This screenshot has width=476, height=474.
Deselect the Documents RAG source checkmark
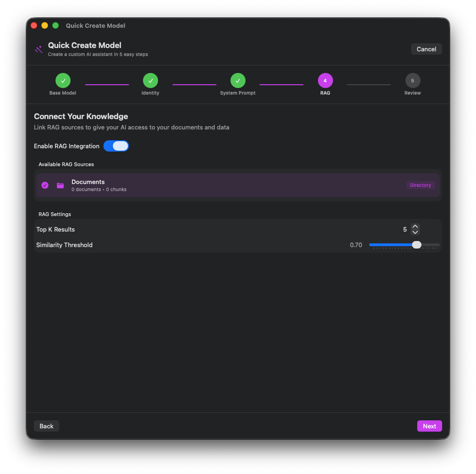pyautogui.click(x=45, y=185)
